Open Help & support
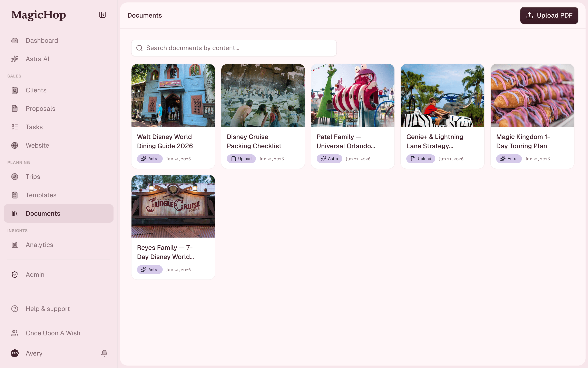588x368 pixels. click(x=59, y=309)
